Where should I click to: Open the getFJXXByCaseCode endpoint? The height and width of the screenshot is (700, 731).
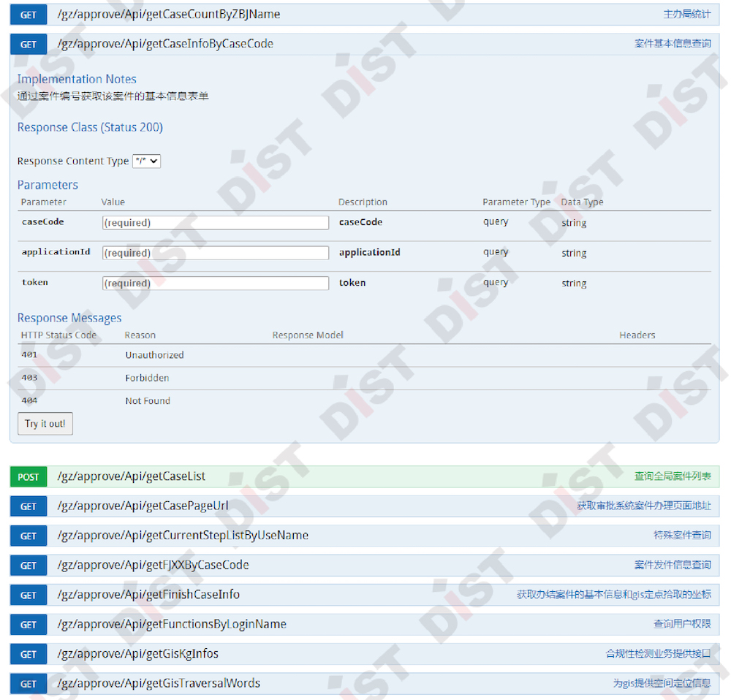click(153, 566)
